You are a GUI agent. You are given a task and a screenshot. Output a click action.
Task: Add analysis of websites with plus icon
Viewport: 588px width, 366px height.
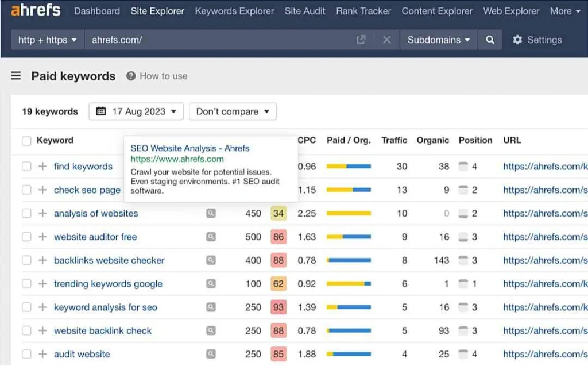coord(42,213)
